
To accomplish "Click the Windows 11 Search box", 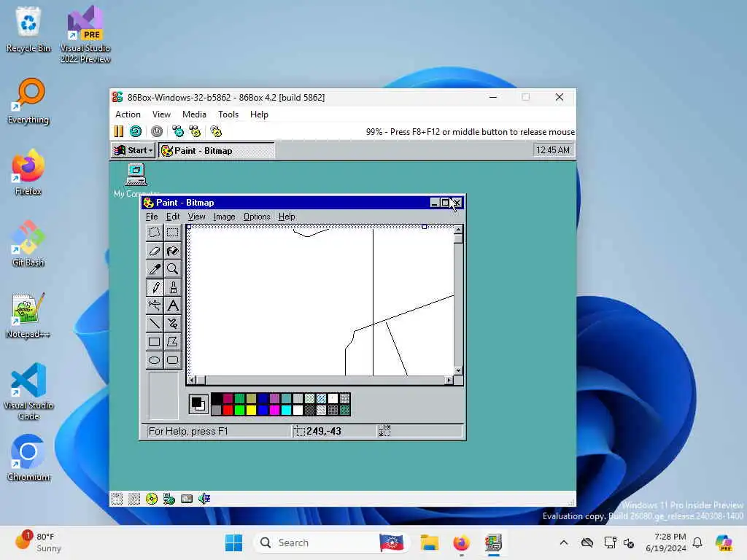I will click(x=332, y=542).
